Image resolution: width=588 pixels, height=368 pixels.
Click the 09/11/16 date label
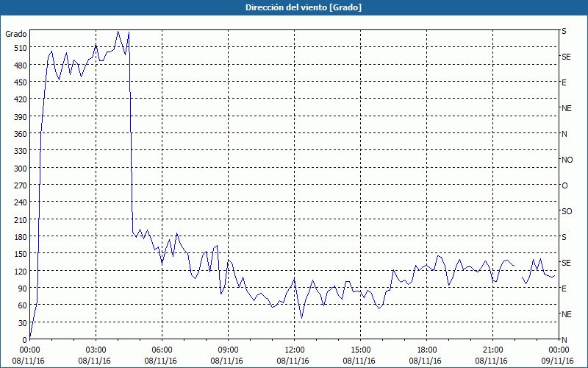pyautogui.click(x=558, y=361)
